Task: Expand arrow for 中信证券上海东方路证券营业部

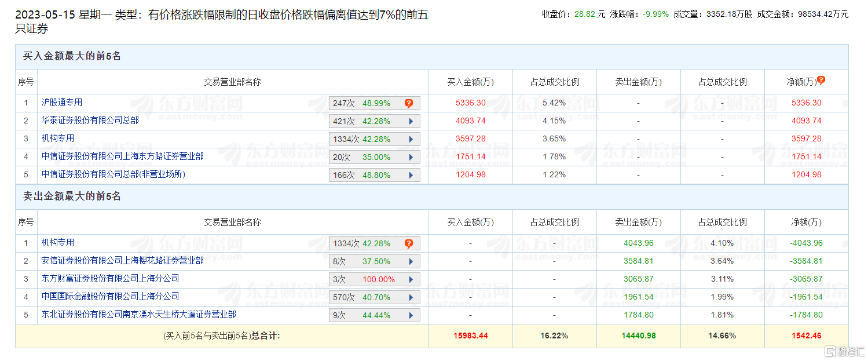Action: click(411, 157)
